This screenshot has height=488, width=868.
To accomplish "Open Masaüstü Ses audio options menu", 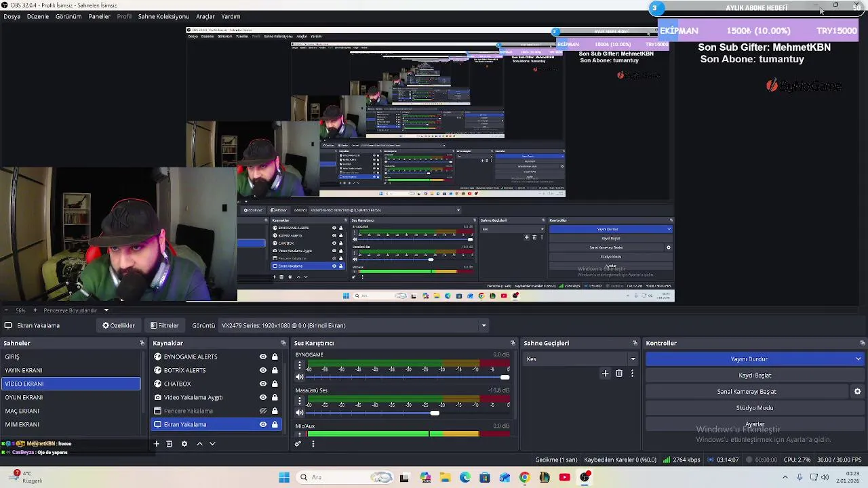I will (x=300, y=401).
